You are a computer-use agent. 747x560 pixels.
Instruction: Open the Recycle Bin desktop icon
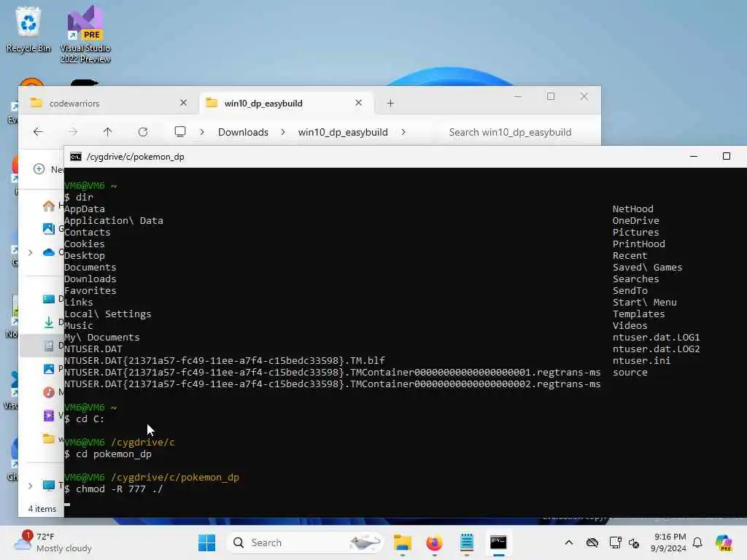28,29
